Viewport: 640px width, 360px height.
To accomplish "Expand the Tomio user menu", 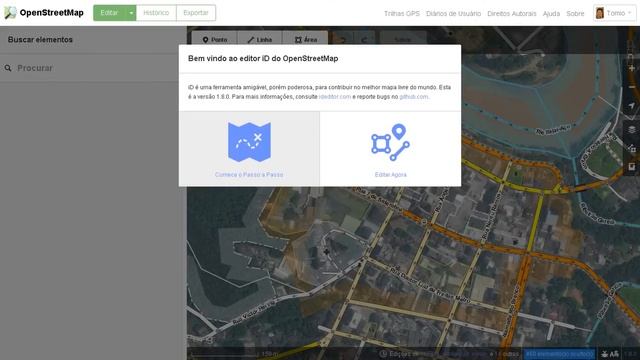I will point(614,13).
